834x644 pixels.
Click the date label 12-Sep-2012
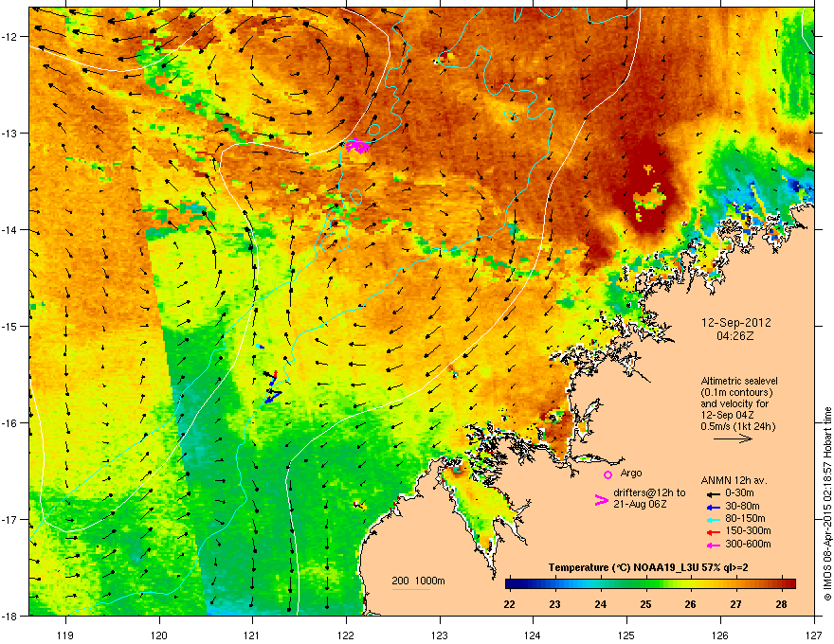click(x=735, y=323)
